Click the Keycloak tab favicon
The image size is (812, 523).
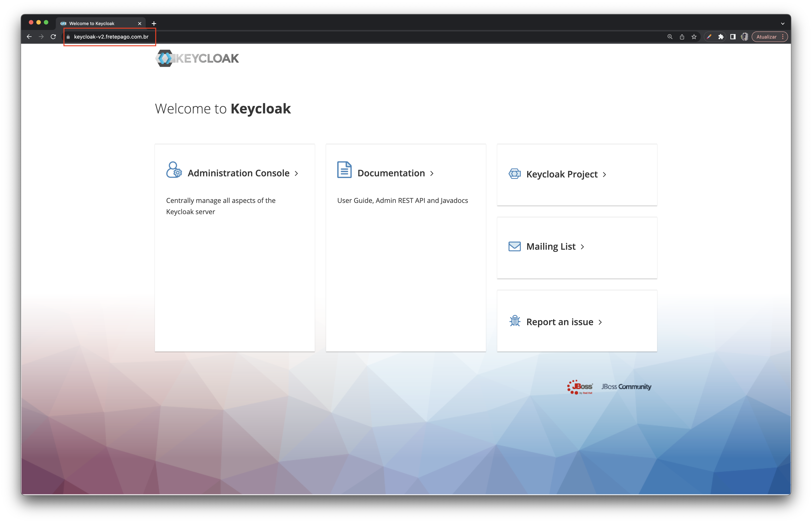point(63,23)
